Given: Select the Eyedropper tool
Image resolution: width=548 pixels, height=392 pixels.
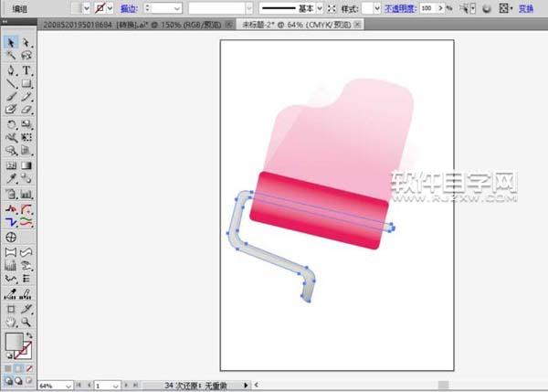Looking at the screenshot, I should (11, 179).
